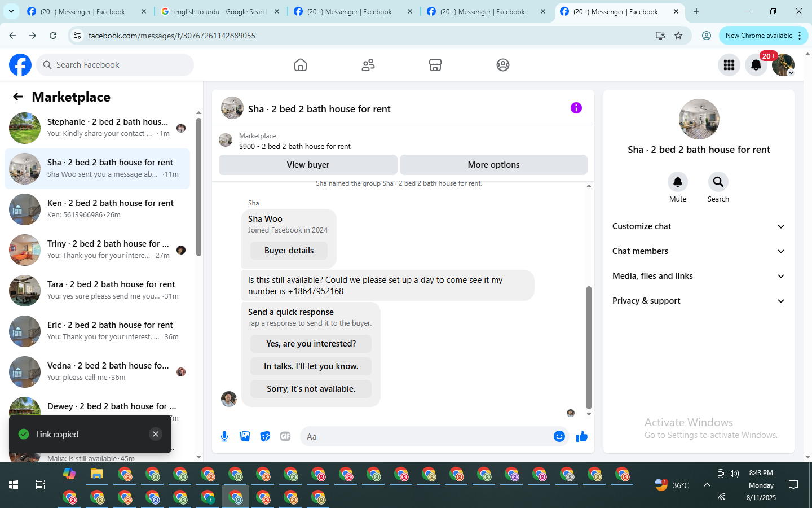Click the large listing photo in info panel
The height and width of the screenshot is (508, 812).
pos(699,119)
